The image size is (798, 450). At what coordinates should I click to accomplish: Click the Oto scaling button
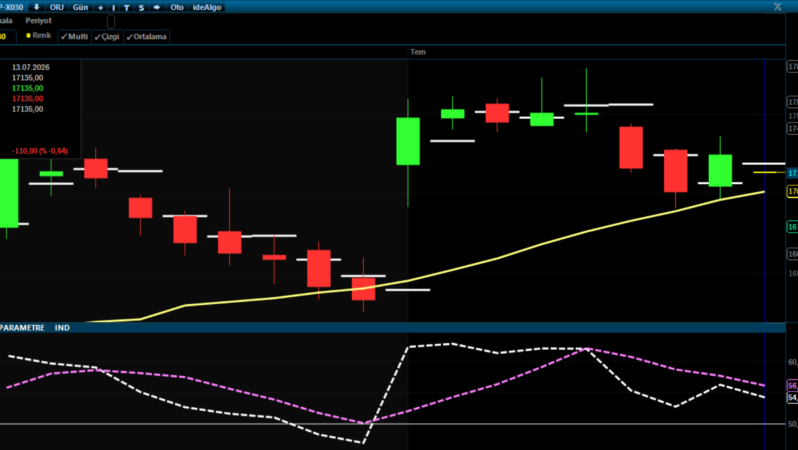tap(177, 7)
